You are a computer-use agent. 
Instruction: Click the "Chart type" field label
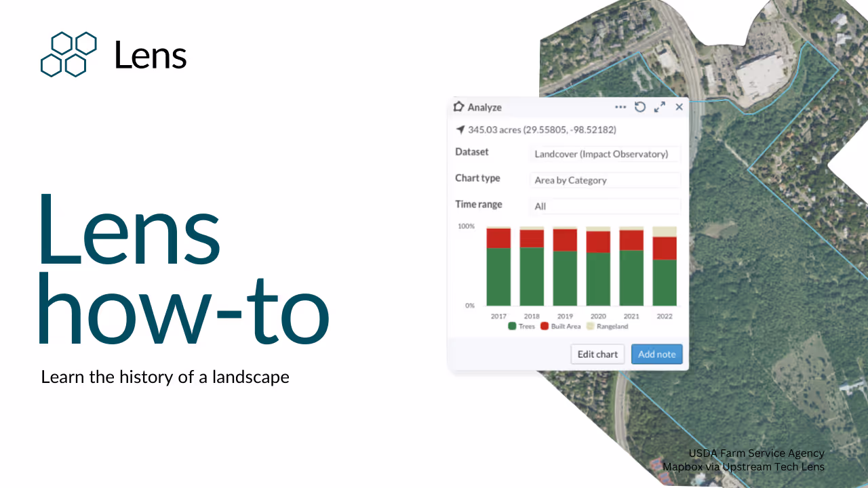[477, 178]
